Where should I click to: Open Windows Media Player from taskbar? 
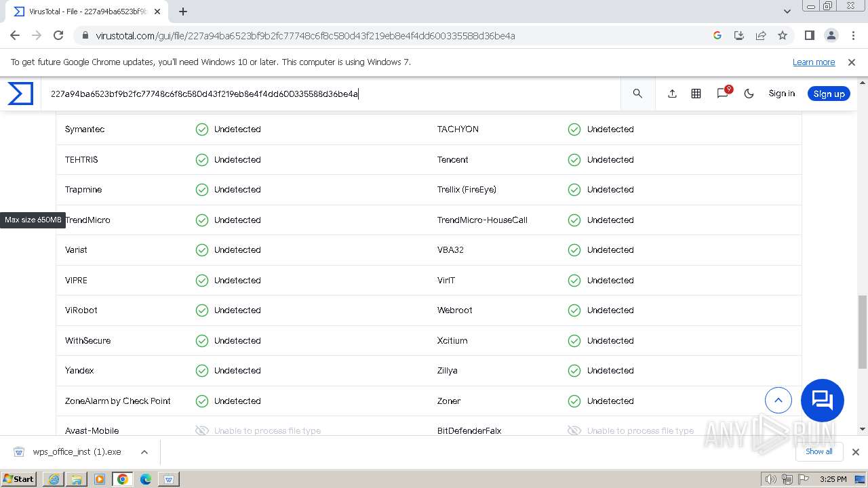[100, 479]
